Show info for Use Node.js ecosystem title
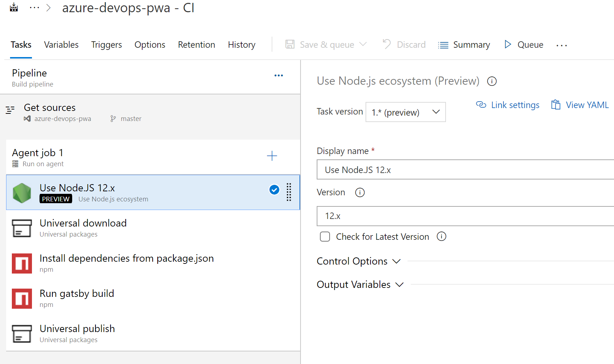The height and width of the screenshot is (364, 614). pos(492,81)
